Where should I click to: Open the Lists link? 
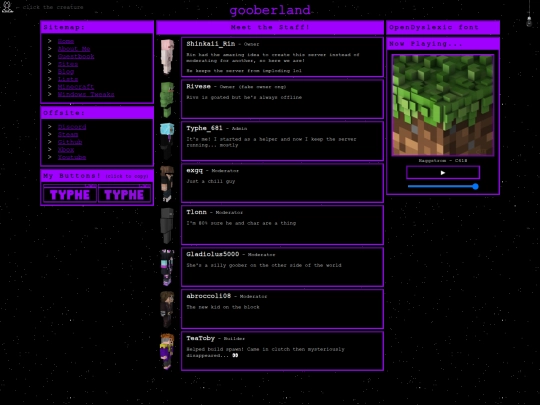point(68,79)
